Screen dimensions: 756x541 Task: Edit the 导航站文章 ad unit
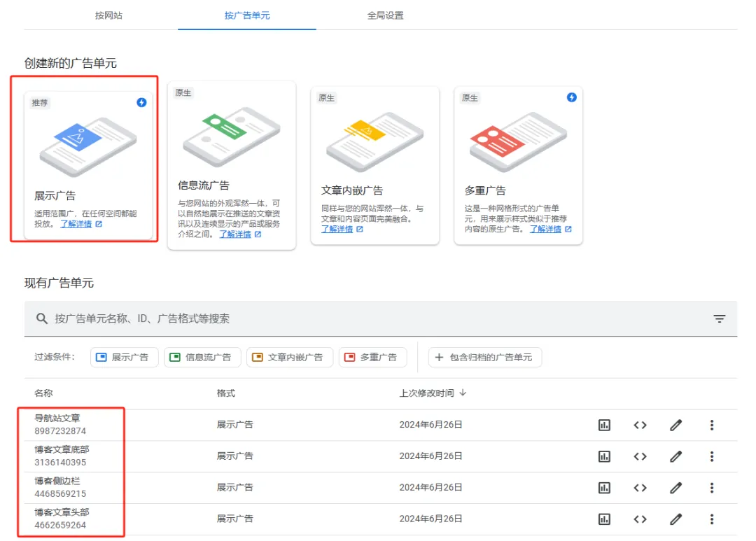coord(675,424)
